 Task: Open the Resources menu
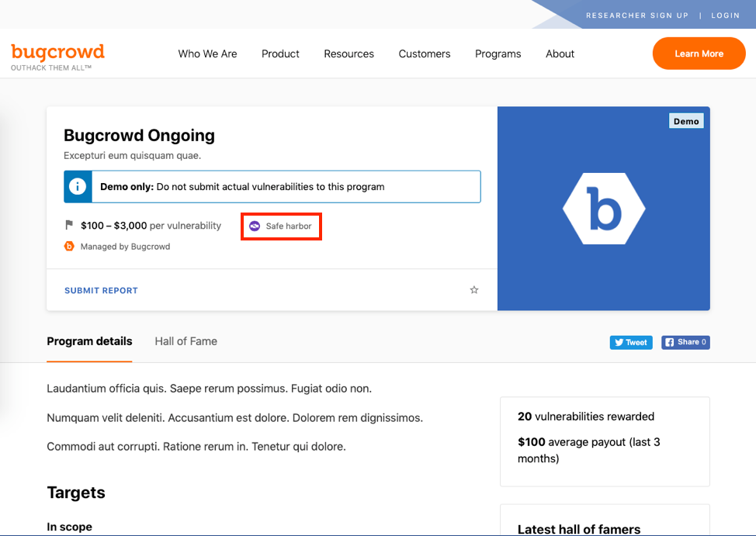coord(349,54)
